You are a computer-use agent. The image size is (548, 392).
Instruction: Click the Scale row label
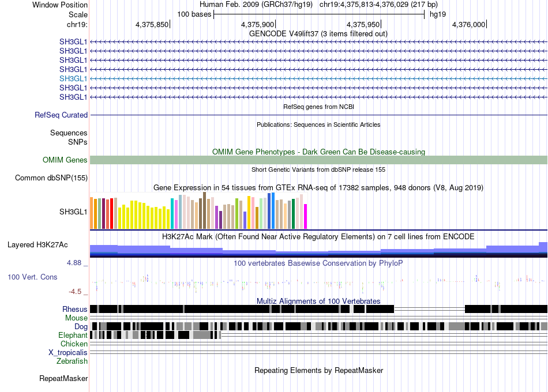tap(78, 14)
